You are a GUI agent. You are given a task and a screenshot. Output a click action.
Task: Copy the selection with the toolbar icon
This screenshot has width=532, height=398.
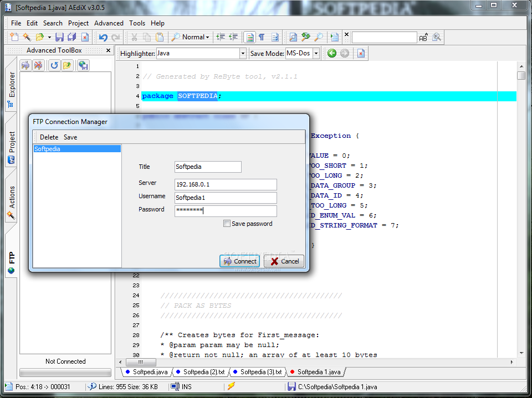point(147,37)
